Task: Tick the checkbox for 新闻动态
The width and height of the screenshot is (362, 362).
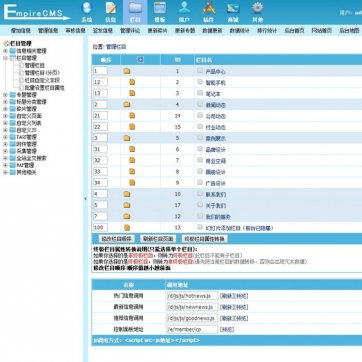Action: point(200,104)
